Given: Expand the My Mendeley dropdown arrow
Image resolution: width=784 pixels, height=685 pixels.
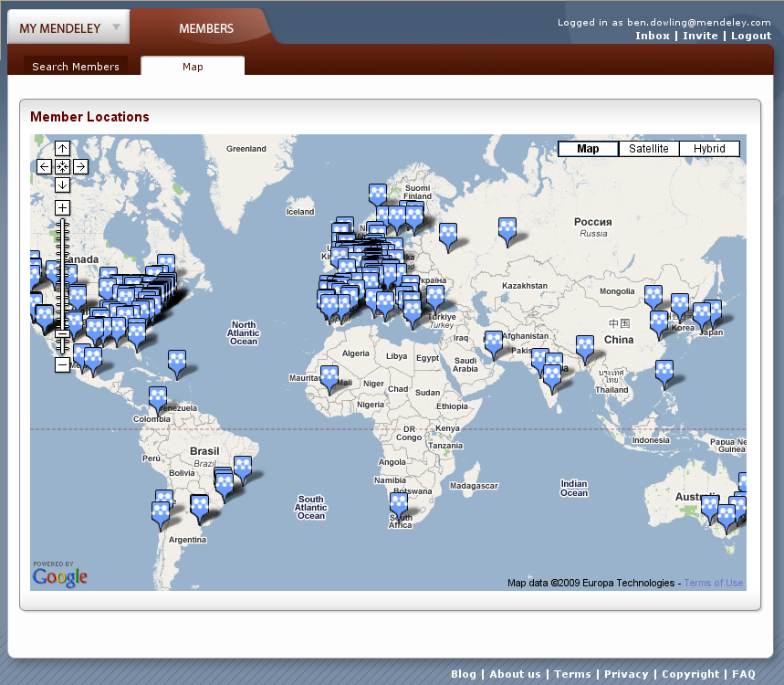Looking at the screenshot, I should pyautogui.click(x=117, y=27).
